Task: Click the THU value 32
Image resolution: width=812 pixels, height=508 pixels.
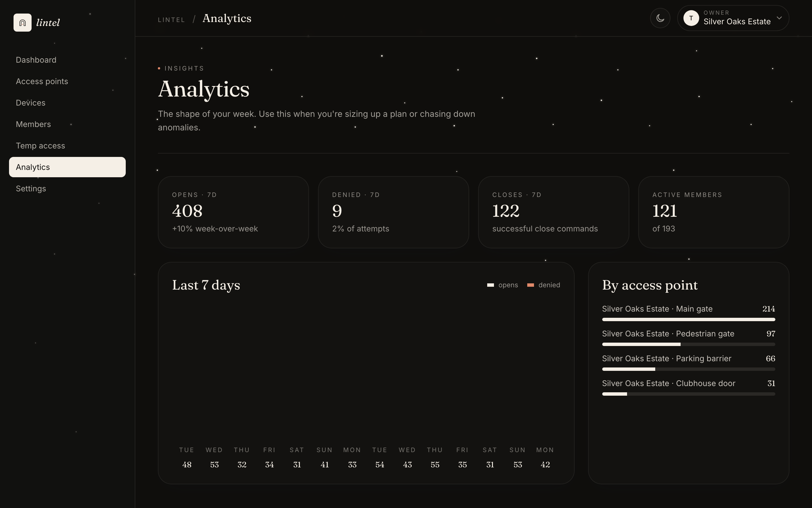Action: point(242,465)
